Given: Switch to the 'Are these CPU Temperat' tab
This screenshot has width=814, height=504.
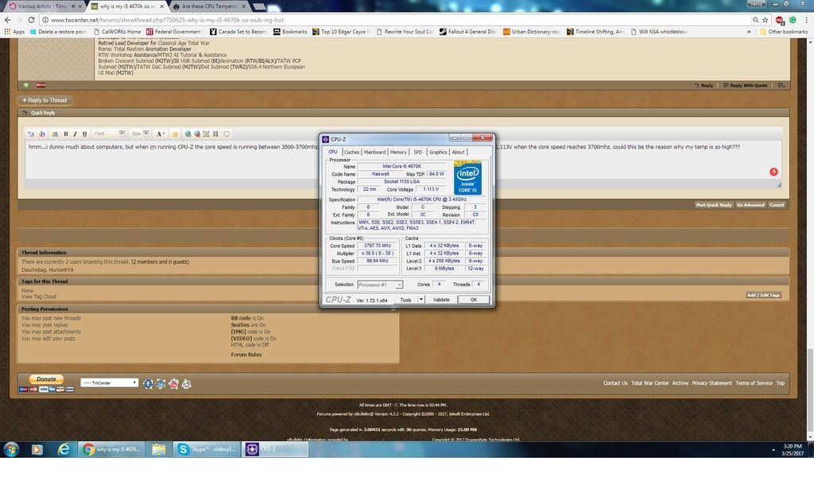Looking at the screenshot, I should pyautogui.click(x=209, y=6).
